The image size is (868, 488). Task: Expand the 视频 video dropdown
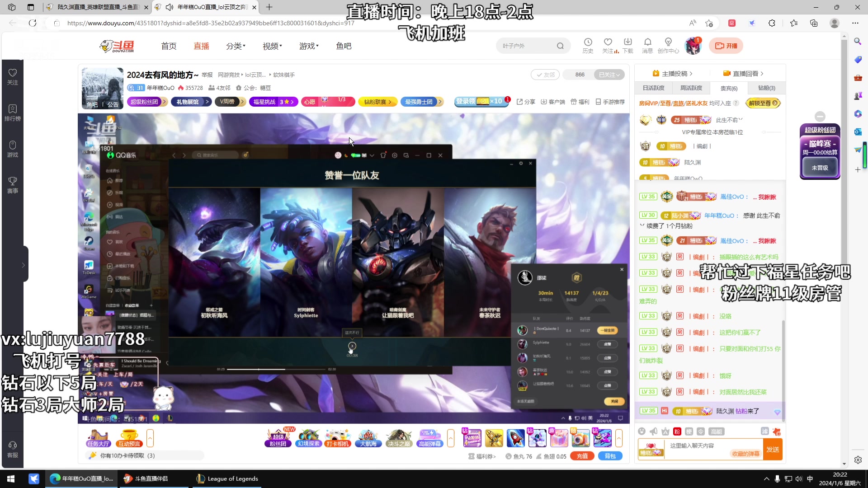pos(272,46)
